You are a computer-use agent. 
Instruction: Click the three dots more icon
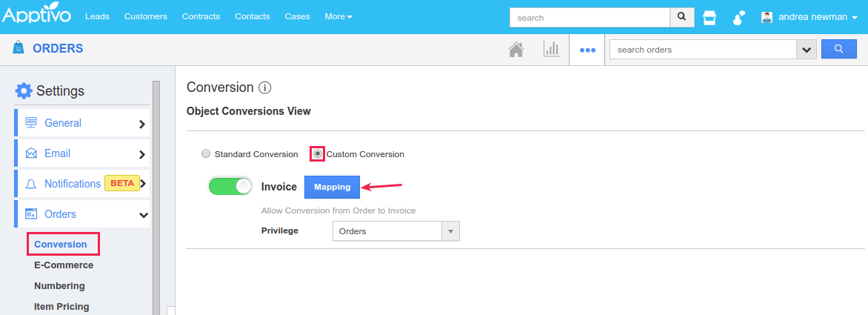tap(587, 50)
